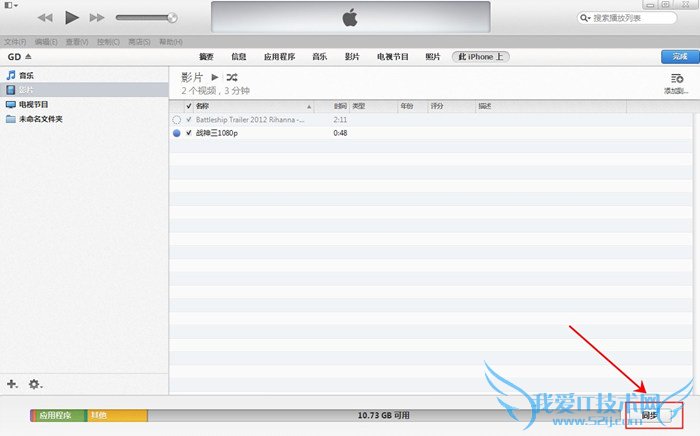700x436 pixels.
Task: Start playback with the play button
Action: (71, 17)
